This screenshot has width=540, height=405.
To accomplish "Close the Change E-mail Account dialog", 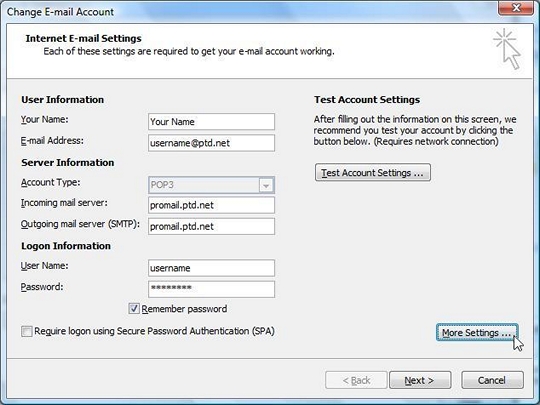I will 516,8.
